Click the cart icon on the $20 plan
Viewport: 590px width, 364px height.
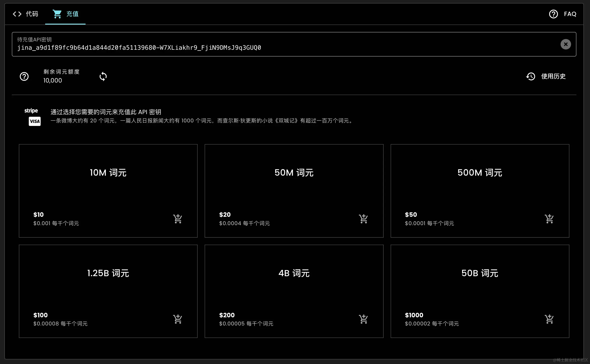[363, 219]
